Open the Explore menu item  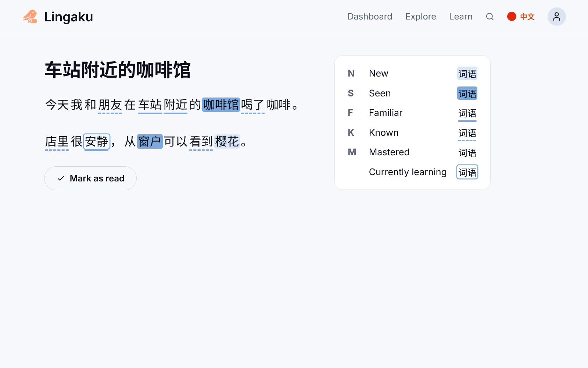420,17
